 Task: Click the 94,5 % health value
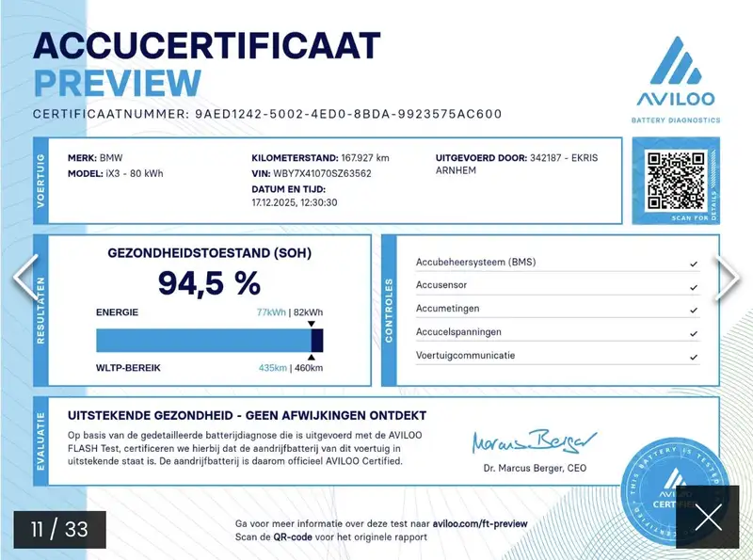pyautogui.click(x=209, y=282)
